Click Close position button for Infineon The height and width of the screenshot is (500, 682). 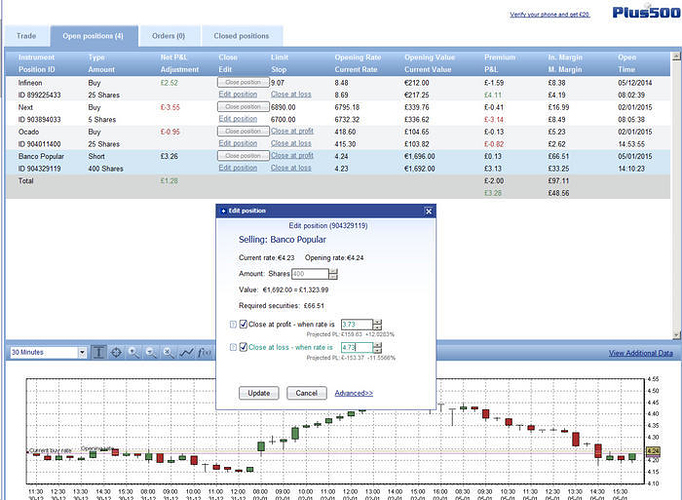(x=243, y=82)
